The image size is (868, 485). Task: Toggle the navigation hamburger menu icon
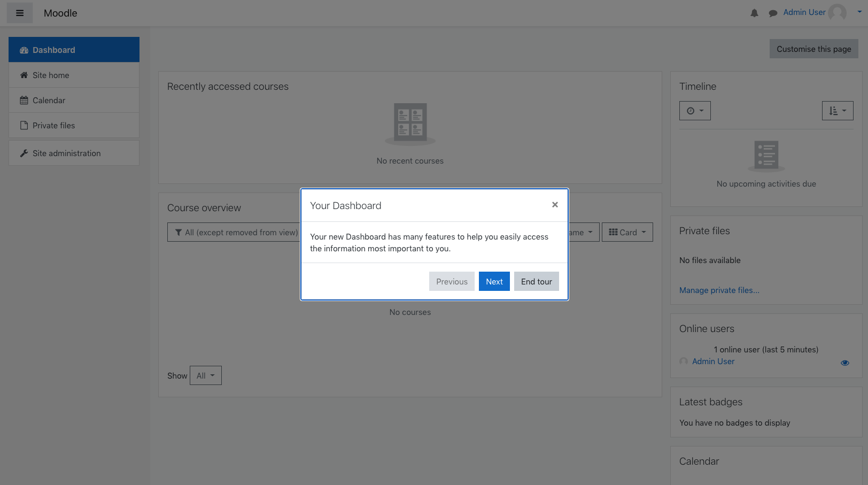19,12
